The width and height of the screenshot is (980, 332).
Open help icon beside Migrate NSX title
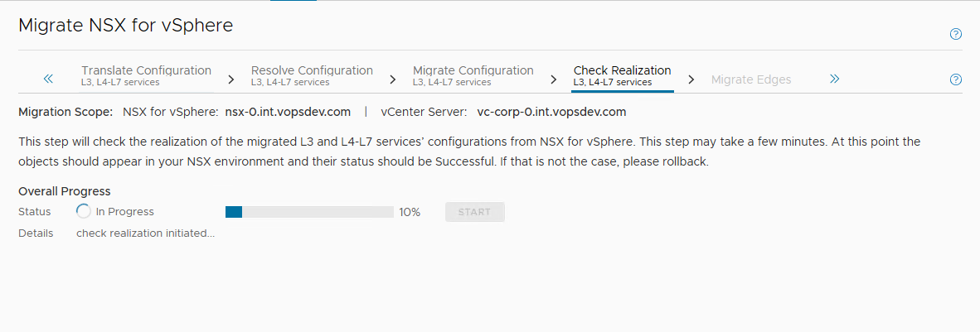pos(955,34)
